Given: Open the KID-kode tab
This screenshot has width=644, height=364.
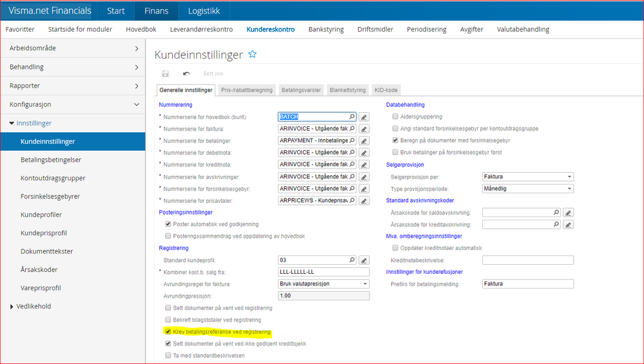Looking at the screenshot, I should pos(385,90).
